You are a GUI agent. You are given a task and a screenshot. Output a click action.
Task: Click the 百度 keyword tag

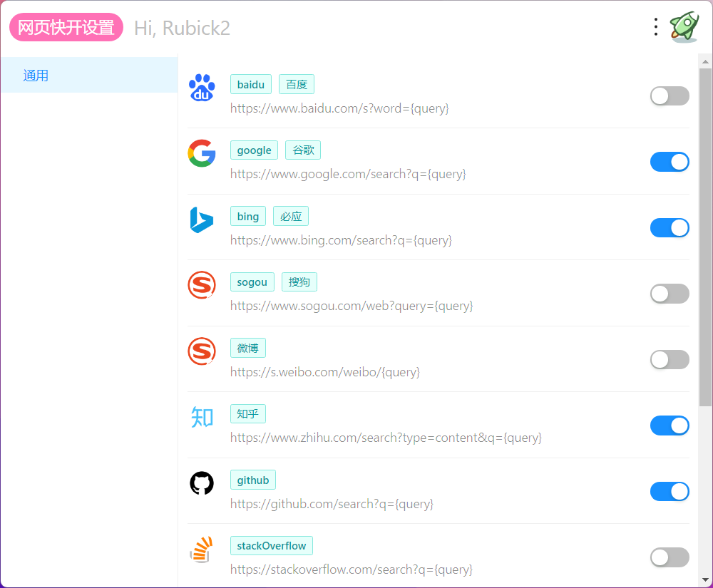[297, 85]
